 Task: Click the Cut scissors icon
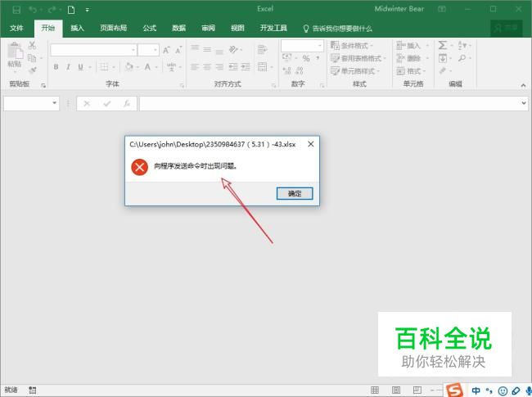click(32, 45)
